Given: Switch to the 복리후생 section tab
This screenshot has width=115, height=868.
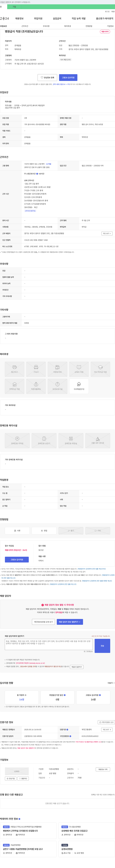Looking at the screenshot, I should 67,26.
